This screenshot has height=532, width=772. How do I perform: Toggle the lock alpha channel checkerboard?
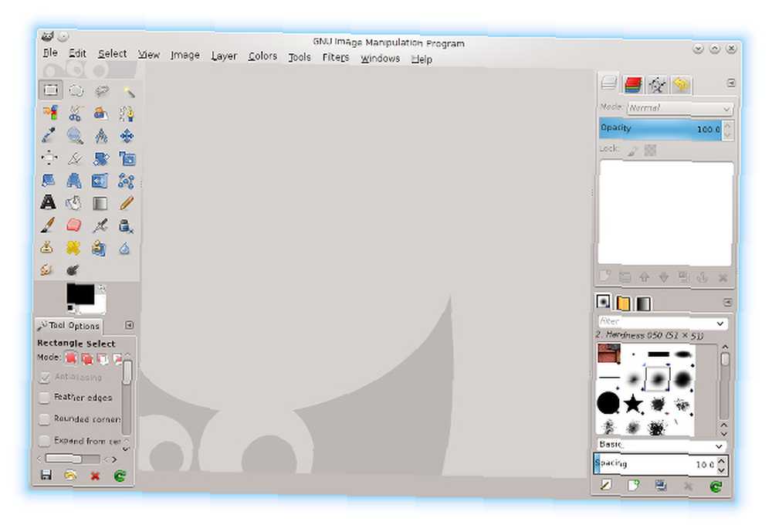point(650,151)
